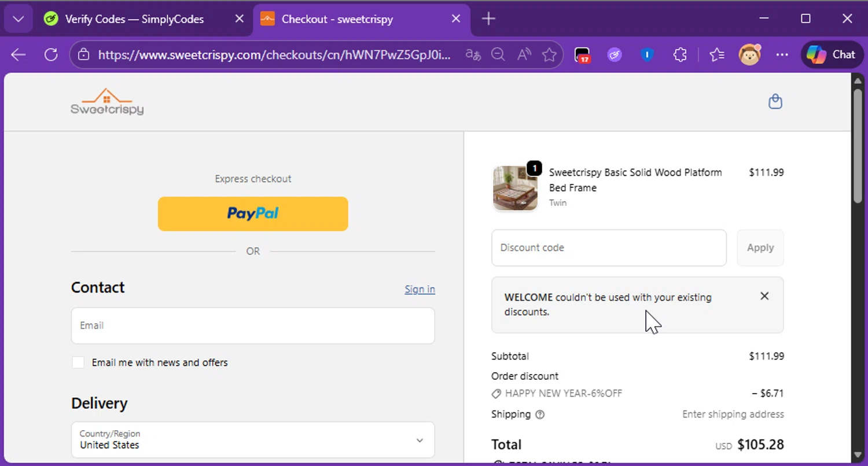Open extension with 17 badge
868x466 pixels.
pyautogui.click(x=582, y=55)
